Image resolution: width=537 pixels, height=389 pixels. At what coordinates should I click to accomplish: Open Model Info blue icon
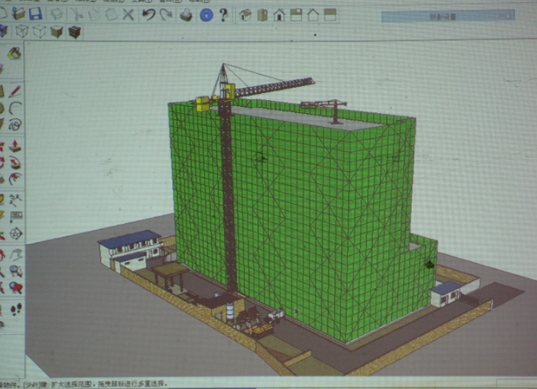206,15
